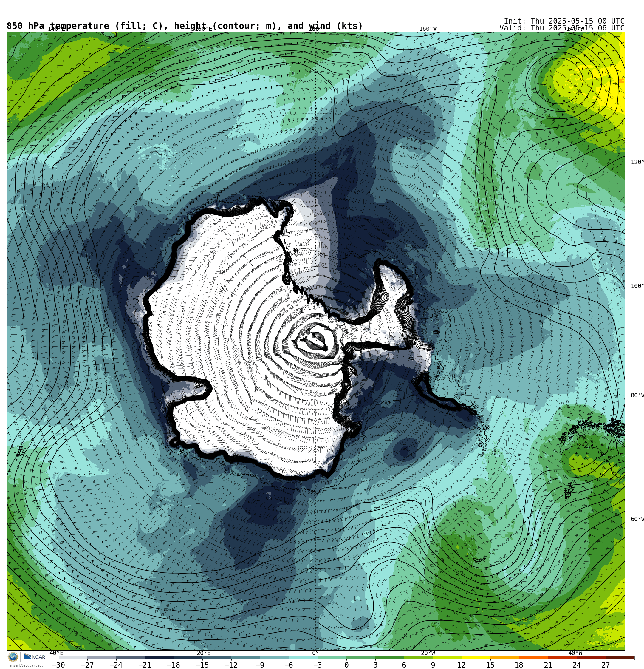Pick the orange 15 to 18 colorbar swatch
Image resolution: width=644 pixels, height=669 pixels.
point(505,657)
